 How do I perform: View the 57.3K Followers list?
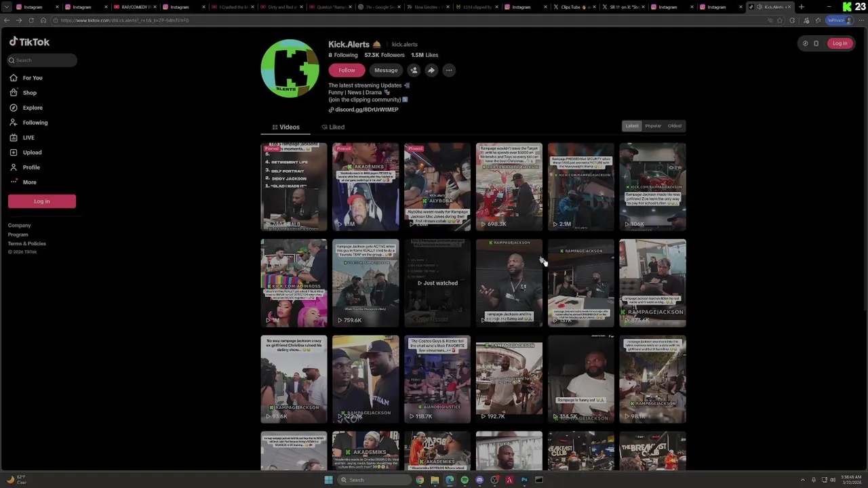point(384,55)
